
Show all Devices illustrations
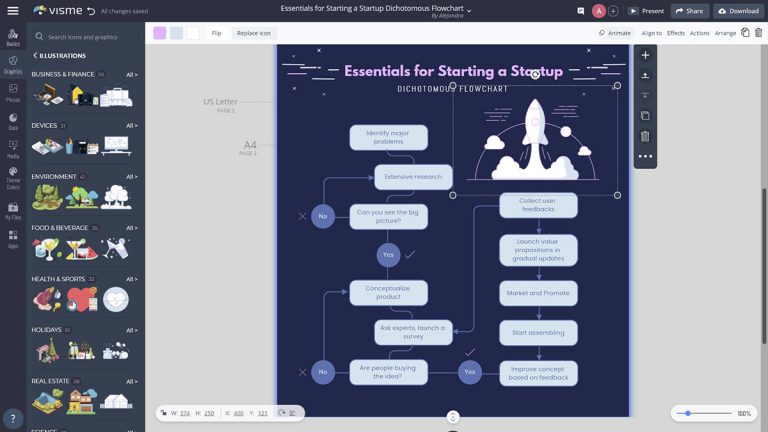coord(131,126)
